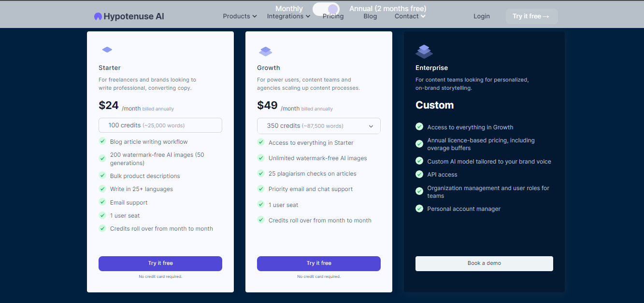Click checkmark beside Priority email and chat support
The height and width of the screenshot is (303, 644).
click(x=261, y=189)
